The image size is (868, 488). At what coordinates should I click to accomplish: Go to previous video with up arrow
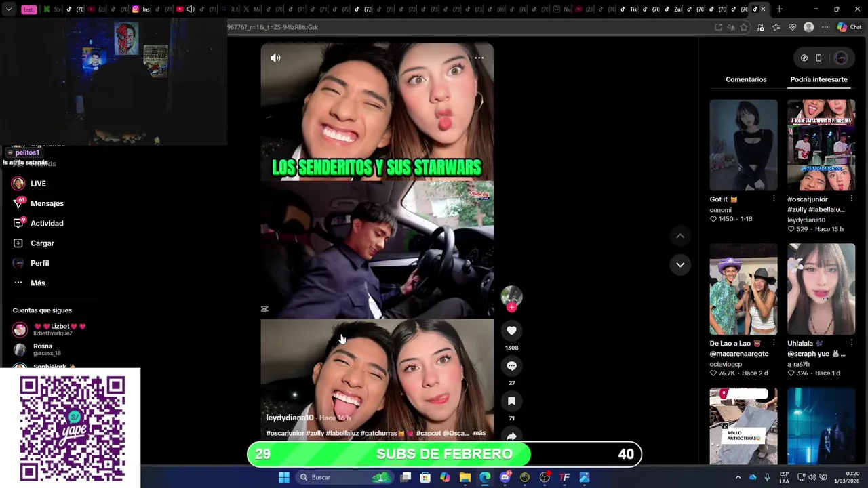coord(680,236)
